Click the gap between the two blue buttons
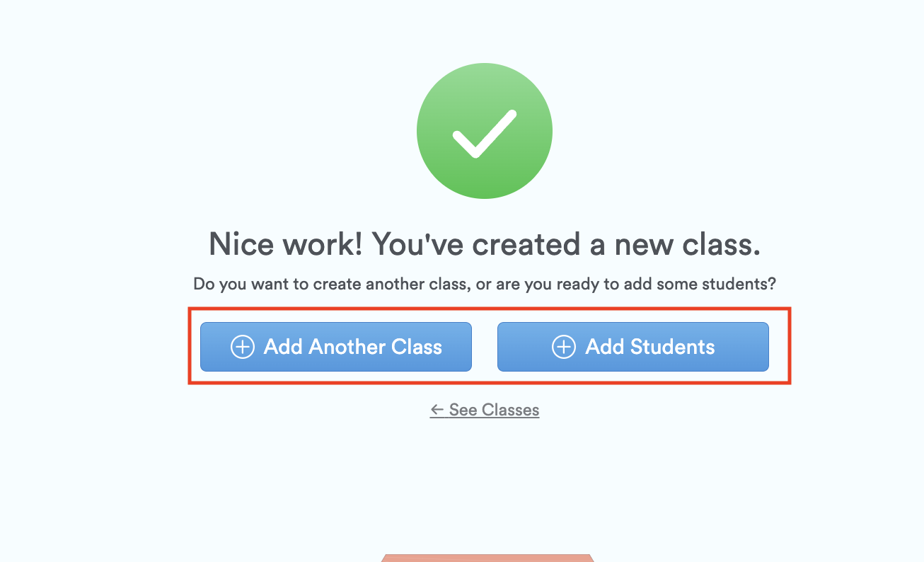Image resolution: width=924 pixels, height=562 pixels. tap(485, 347)
